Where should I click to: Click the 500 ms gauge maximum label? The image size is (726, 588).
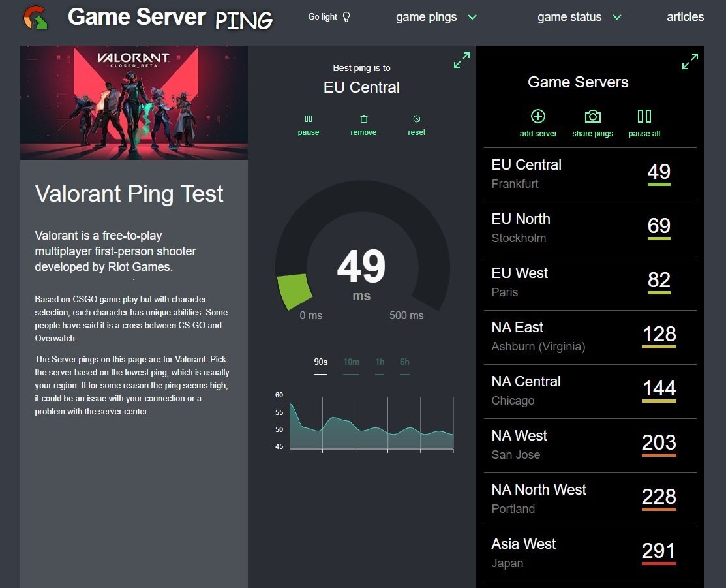tap(406, 316)
